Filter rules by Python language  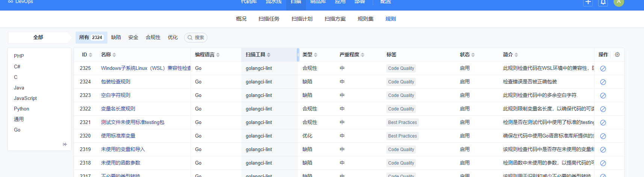point(21,109)
